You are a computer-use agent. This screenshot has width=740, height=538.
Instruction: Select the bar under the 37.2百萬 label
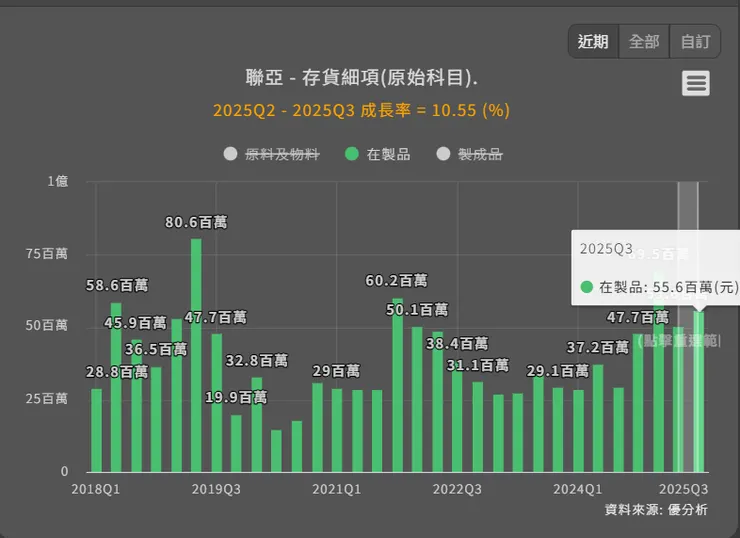click(x=598, y=418)
